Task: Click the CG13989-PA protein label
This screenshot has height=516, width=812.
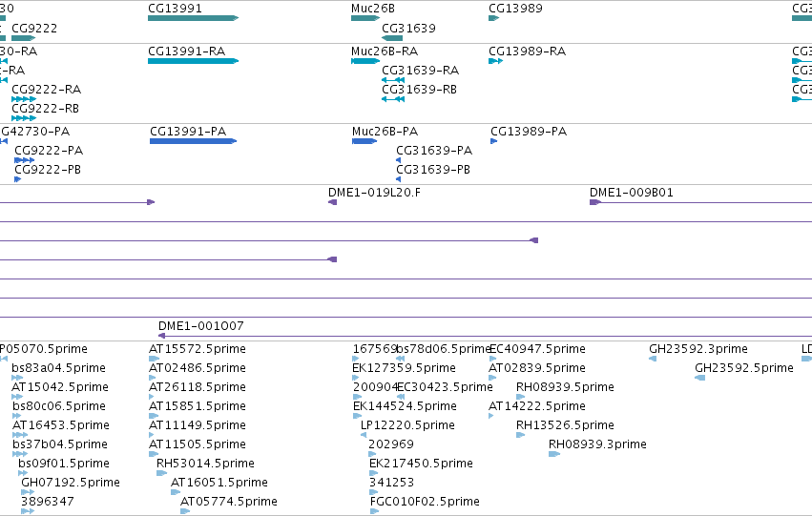Action: [x=529, y=131]
